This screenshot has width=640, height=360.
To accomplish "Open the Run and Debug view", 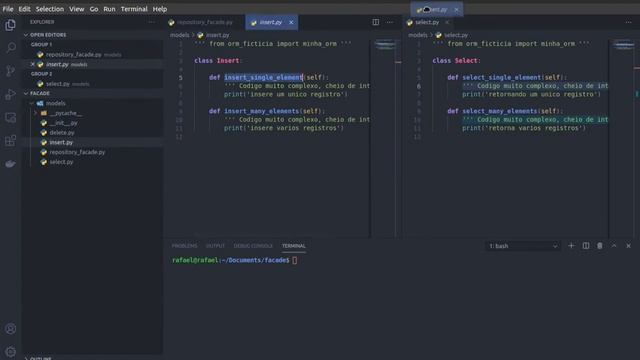I will pos(11,94).
